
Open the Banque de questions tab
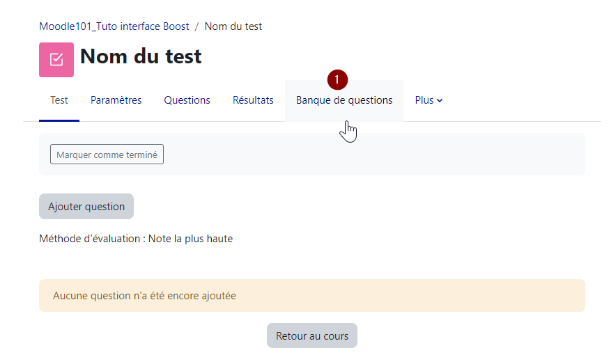[x=344, y=100]
